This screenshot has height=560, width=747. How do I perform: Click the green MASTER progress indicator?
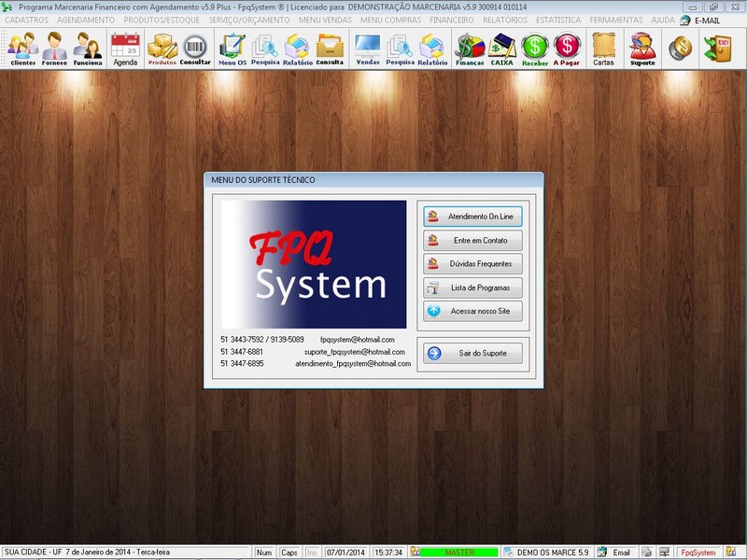[x=461, y=552]
